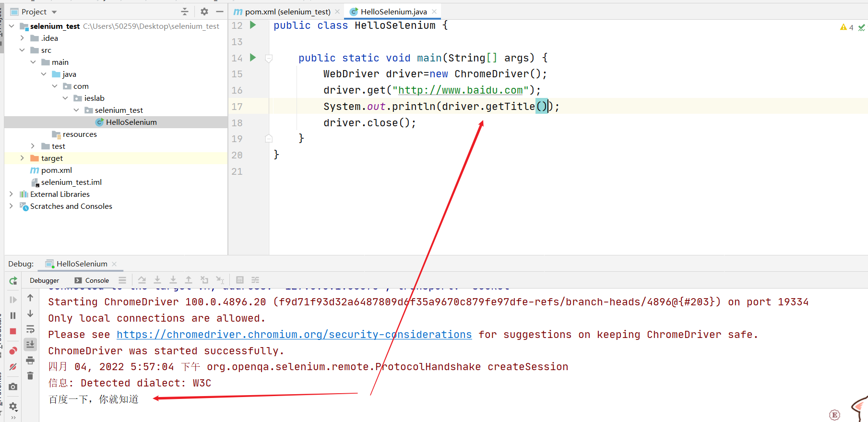This screenshot has width=868, height=422.
Task: Stop HelloSelenium with the red square
Action: (x=13, y=331)
